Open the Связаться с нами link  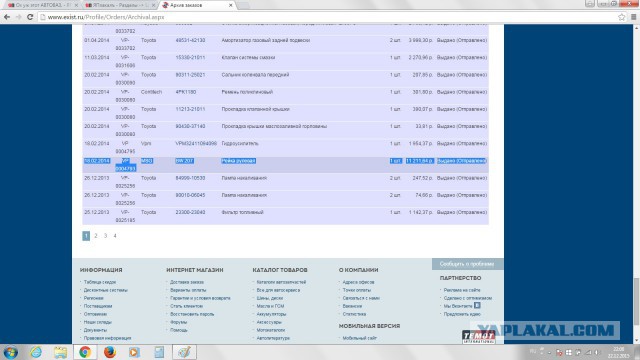[x=361, y=298]
